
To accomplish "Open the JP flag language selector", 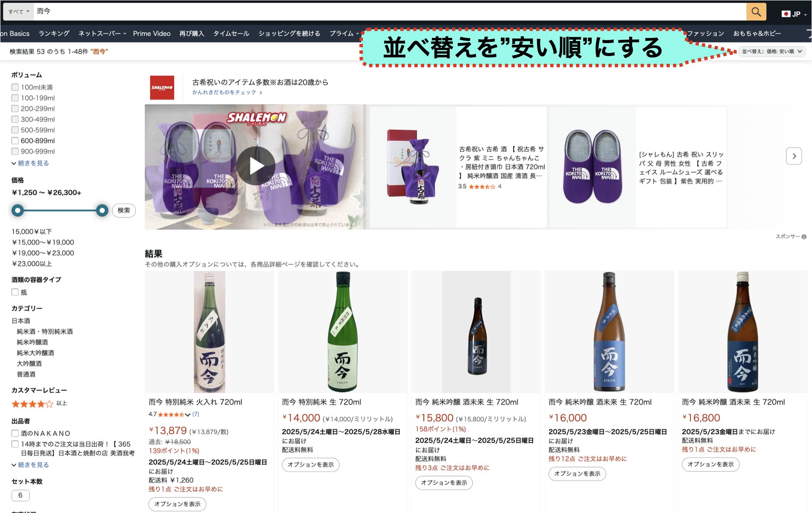I will tap(794, 14).
